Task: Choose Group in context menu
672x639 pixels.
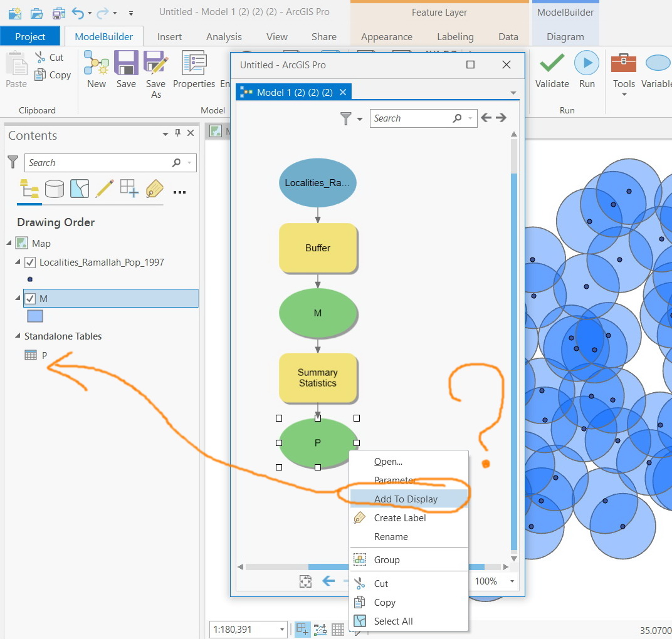Action: click(409, 560)
